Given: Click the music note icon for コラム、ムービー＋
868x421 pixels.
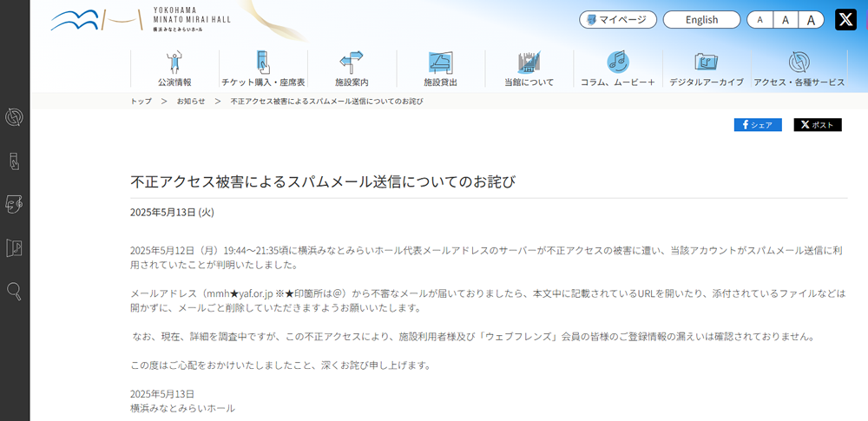Looking at the screenshot, I should (x=618, y=62).
